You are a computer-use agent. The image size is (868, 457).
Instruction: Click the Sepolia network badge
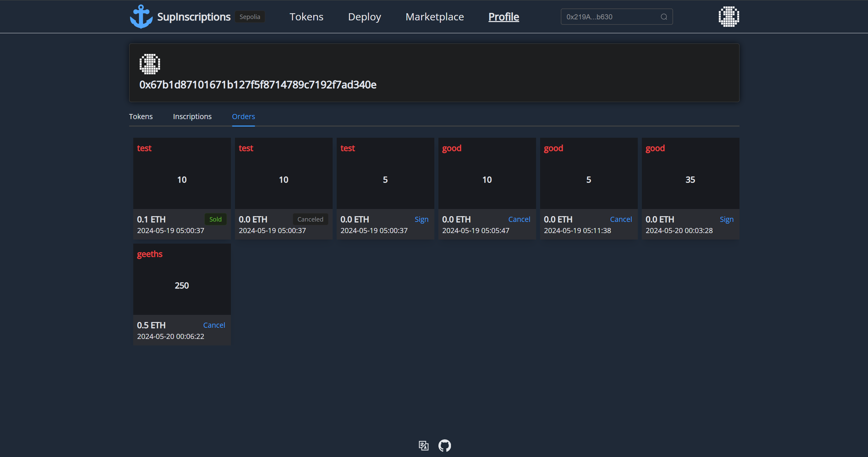(250, 17)
